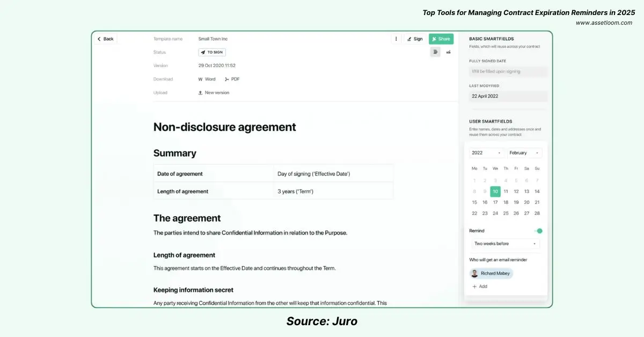Screen dimensions: 644x337
Task: Upload a New version of the document
Action: point(214,92)
